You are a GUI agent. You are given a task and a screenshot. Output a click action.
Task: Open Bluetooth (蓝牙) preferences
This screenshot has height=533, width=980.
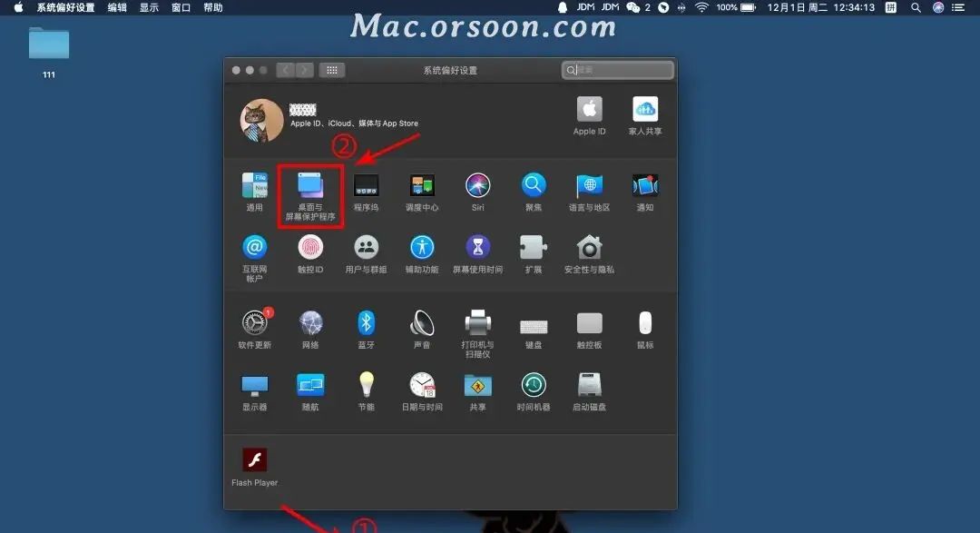tap(366, 323)
